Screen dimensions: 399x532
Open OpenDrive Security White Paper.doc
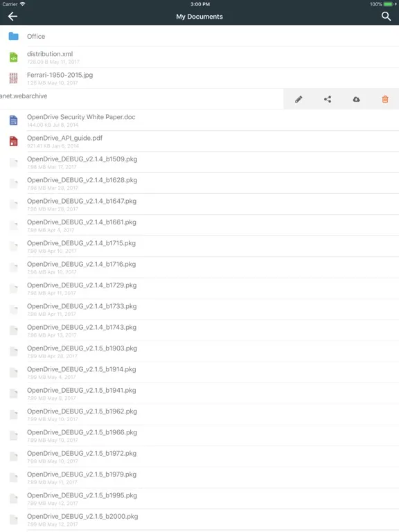point(199,121)
